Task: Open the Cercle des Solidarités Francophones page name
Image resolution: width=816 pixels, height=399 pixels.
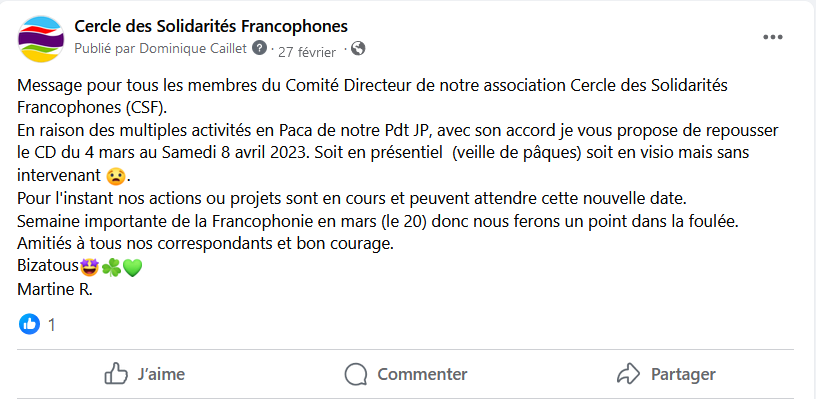Action: (x=211, y=25)
